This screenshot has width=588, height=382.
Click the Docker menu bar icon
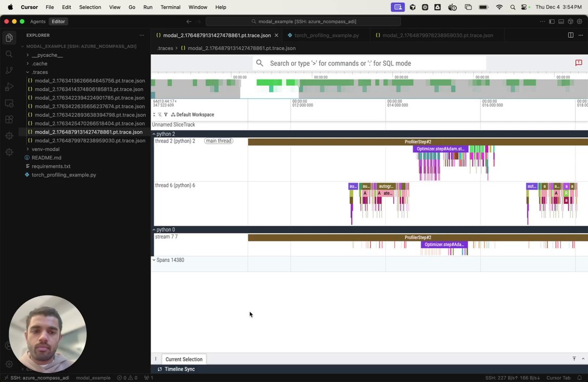[x=452, y=7]
